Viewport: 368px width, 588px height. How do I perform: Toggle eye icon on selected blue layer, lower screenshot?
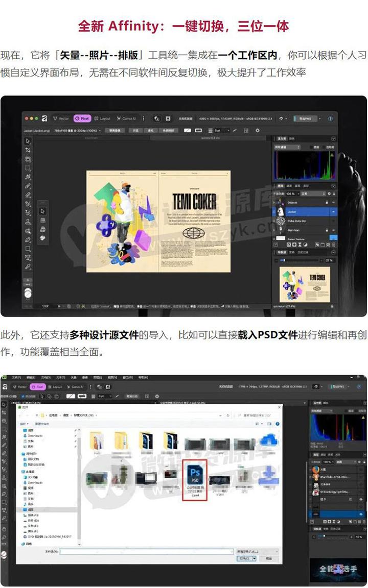(x=361, y=514)
